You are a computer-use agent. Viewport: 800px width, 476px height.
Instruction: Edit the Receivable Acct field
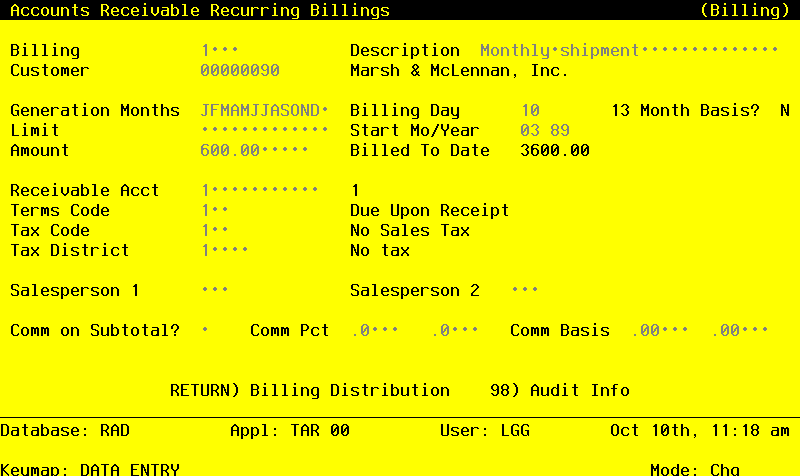tap(259, 190)
